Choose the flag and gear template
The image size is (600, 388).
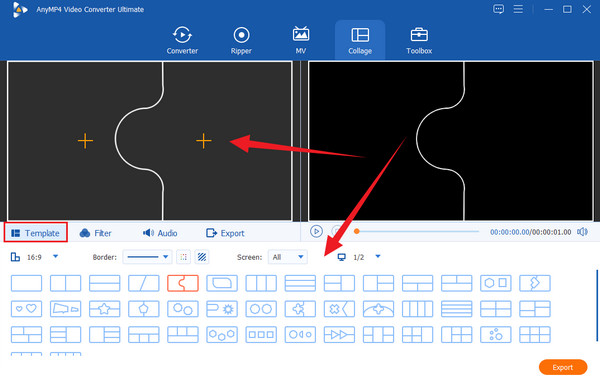(x=222, y=309)
